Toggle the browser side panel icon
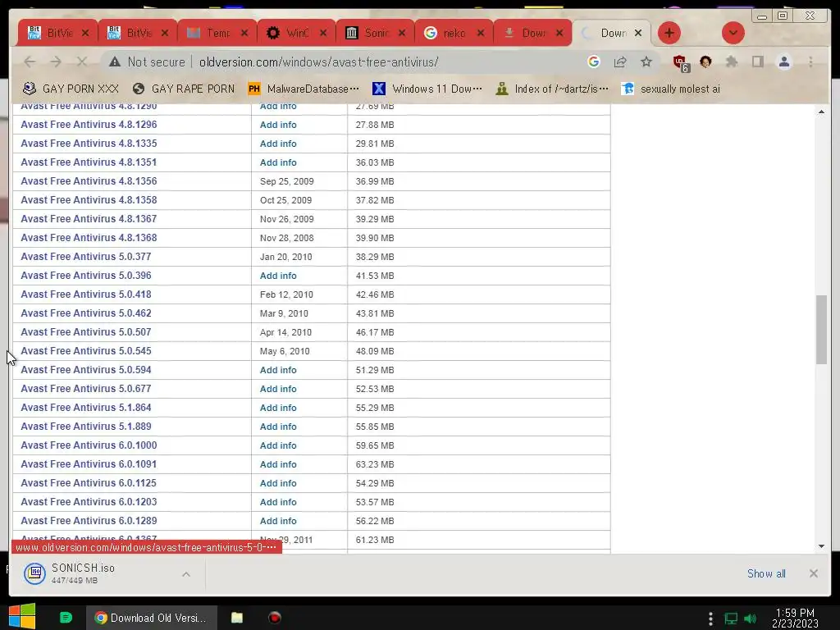The width and height of the screenshot is (840, 630). pos(757,62)
